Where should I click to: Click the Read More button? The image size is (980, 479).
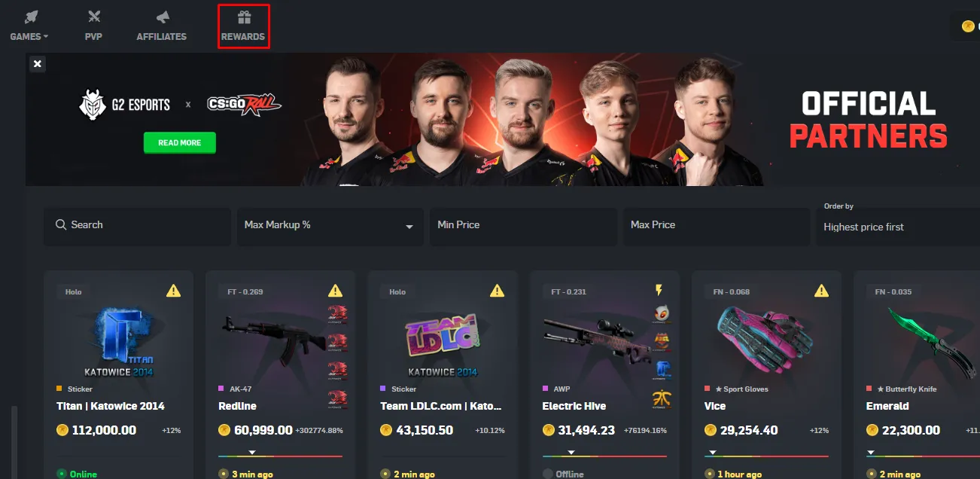coord(180,142)
